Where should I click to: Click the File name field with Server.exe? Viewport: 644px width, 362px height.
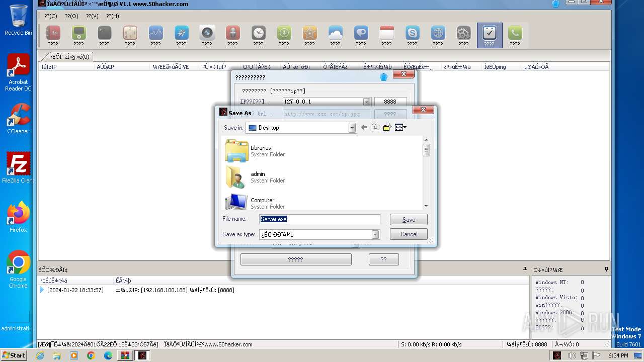(319, 219)
